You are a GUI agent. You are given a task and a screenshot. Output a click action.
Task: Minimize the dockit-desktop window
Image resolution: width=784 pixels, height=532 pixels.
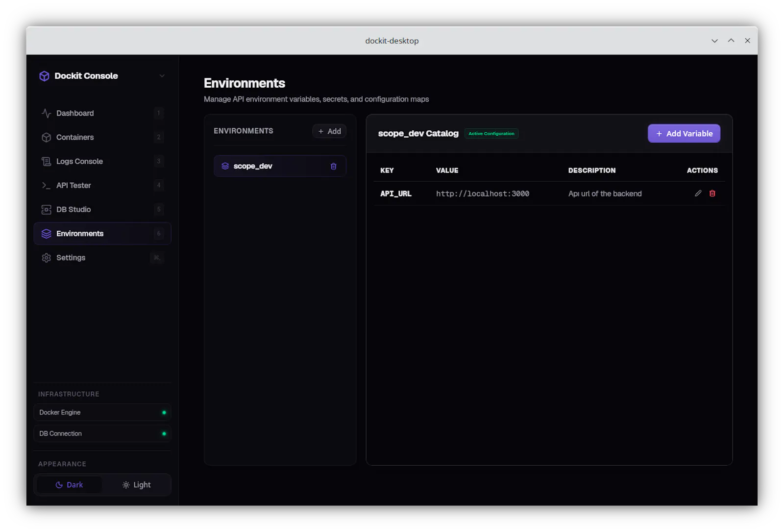[714, 41]
